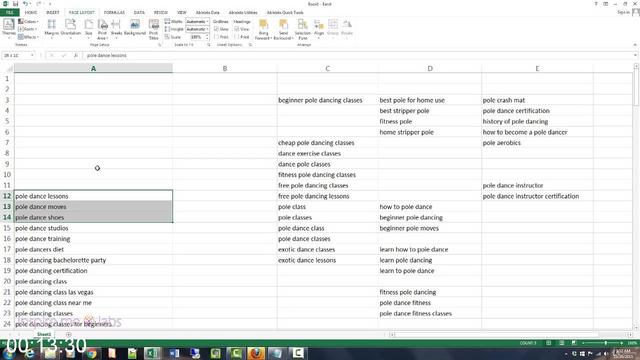This screenshot has width=640, height=360.
Task: Open Chrome from the taskbar
Action: pos(92,353)
